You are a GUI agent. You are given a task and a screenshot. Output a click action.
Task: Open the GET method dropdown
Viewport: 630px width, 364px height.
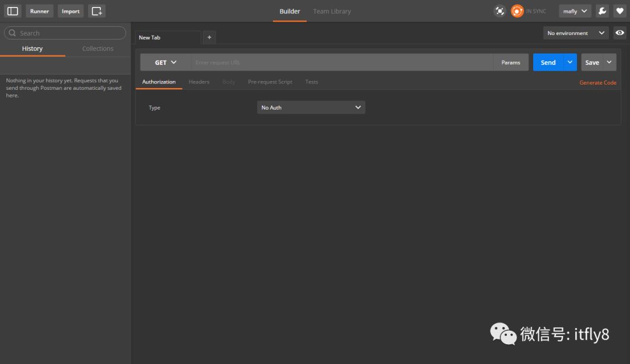pyautogui.click(x=166, y=62)
